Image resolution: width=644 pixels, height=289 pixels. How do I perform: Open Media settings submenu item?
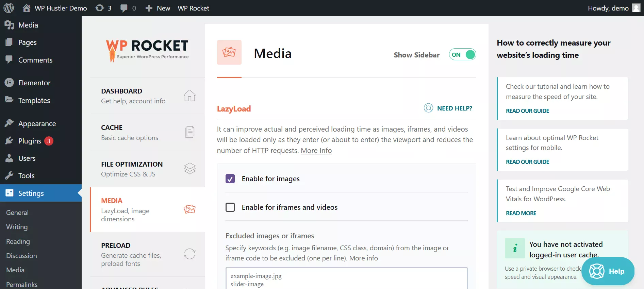pyautogui.click(x=15, y=270)
